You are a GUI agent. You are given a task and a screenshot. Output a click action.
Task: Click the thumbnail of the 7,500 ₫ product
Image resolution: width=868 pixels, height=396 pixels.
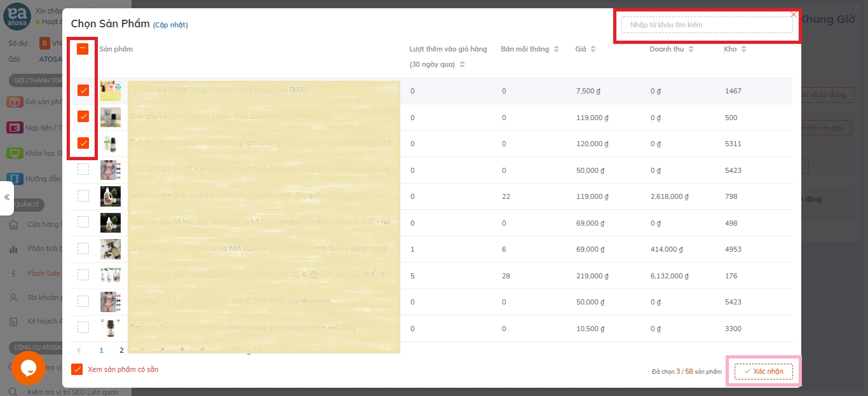tap(111, 91)
